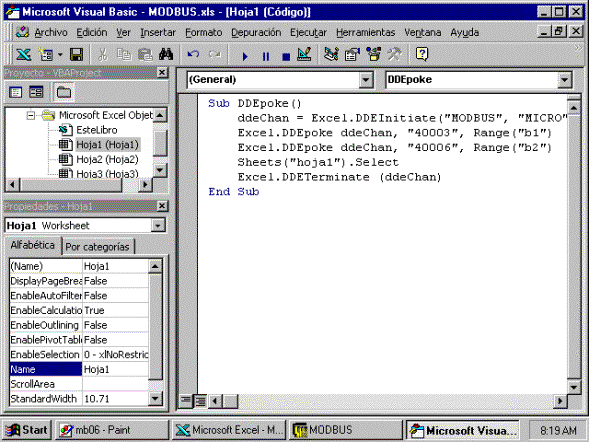Open the Ver menu
589x442 pixels.
pyautogui.click(x=123, y=33)
